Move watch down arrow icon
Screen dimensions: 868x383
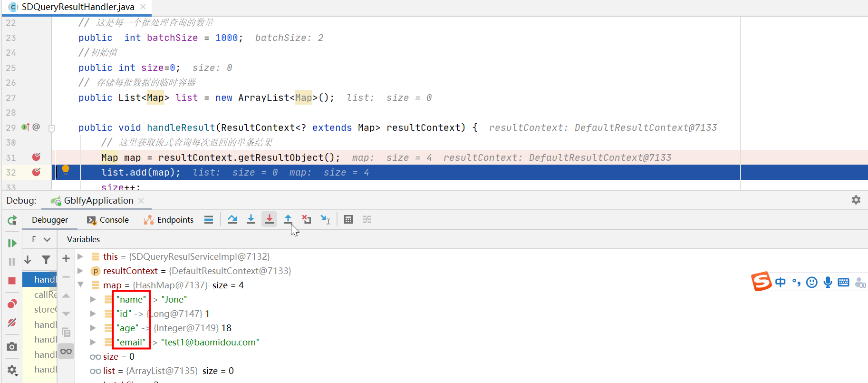pyautogui.click(x=66, y=314)
